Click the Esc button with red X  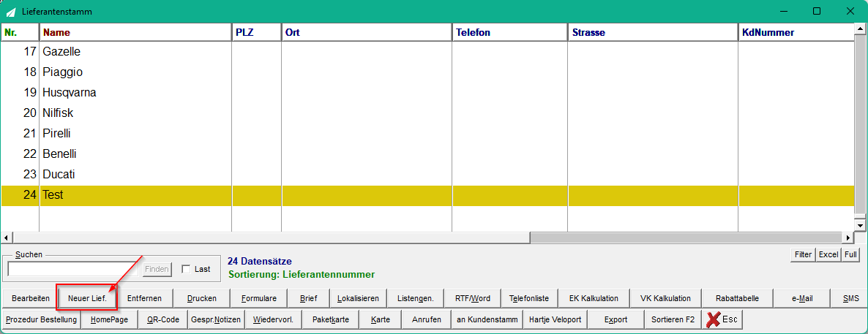[722, 319]
